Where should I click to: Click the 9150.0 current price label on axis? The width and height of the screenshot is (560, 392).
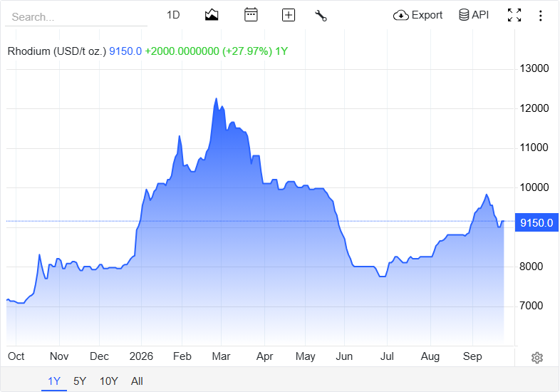coord(536,222)
